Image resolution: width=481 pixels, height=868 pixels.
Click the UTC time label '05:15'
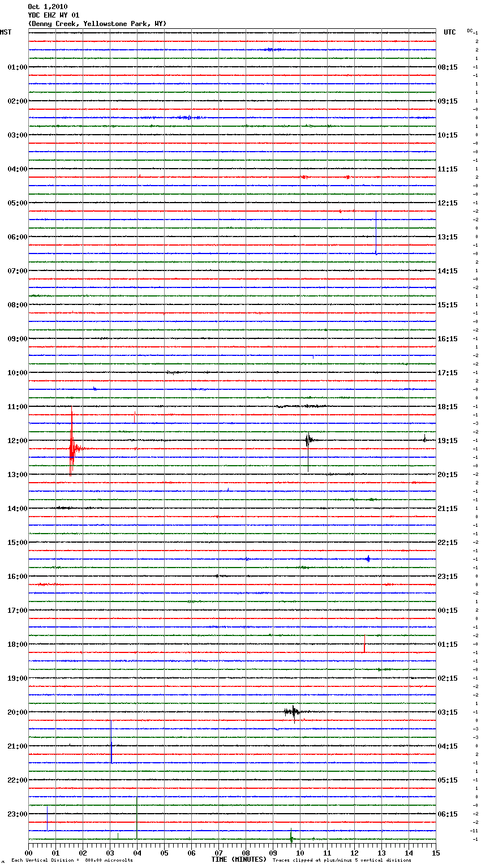pyautogui.click(x=448, y=780)
